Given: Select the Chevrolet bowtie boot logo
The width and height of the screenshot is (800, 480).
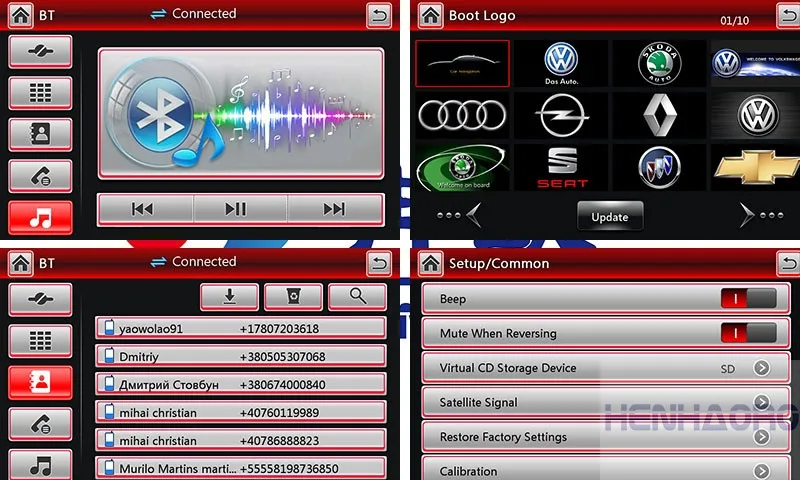Looking at the screenshot, I should click(755, 167).
